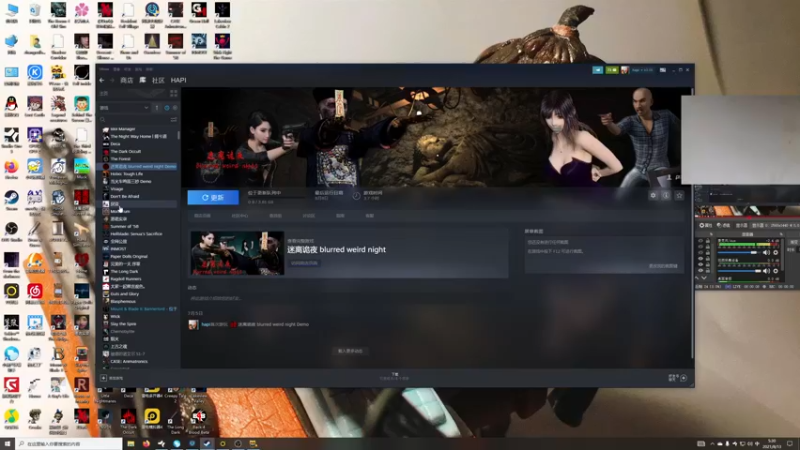The image size is (800, 450).
Task: Go back with the Steam back arrow
Action: point(102,80)
